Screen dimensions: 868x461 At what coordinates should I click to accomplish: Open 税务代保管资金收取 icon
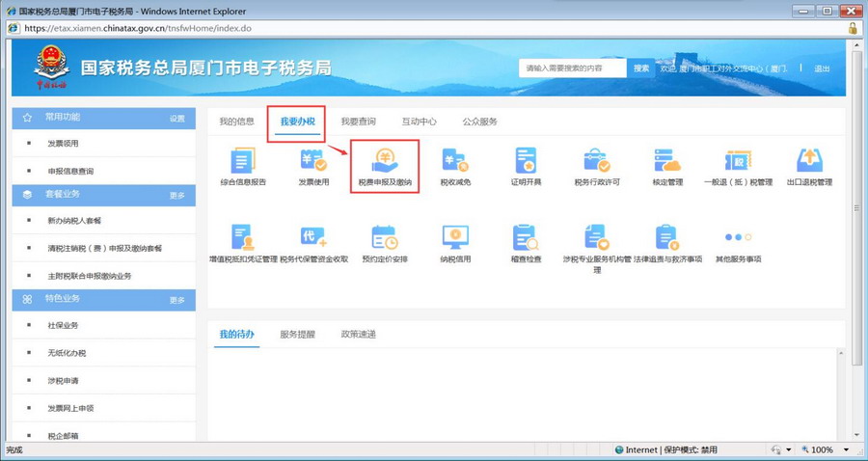pyautogui.click(x=313, y=237)
